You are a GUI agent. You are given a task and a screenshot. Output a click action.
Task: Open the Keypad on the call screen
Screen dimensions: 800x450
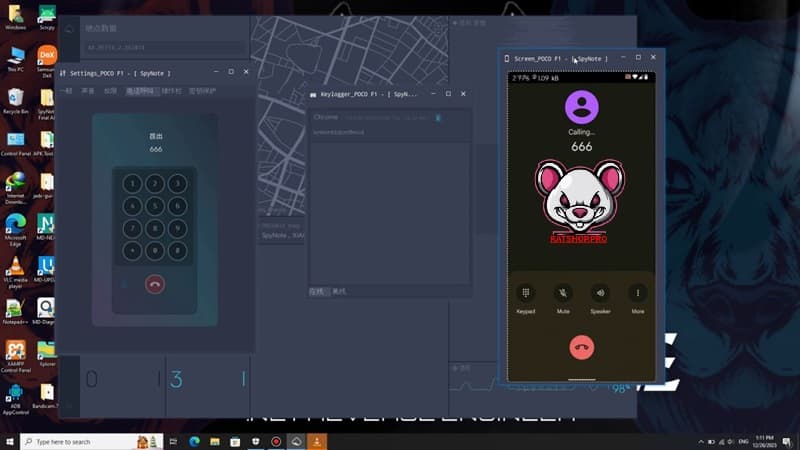pyautogui.click(x=526, y=294)
